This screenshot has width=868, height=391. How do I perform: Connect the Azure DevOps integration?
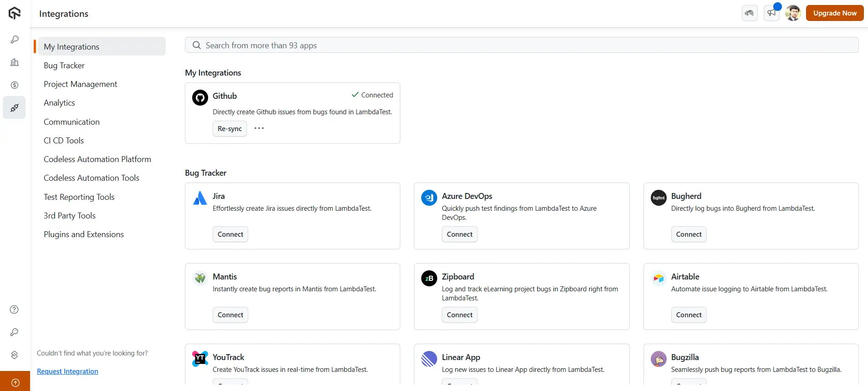click(x=460, y=234)
